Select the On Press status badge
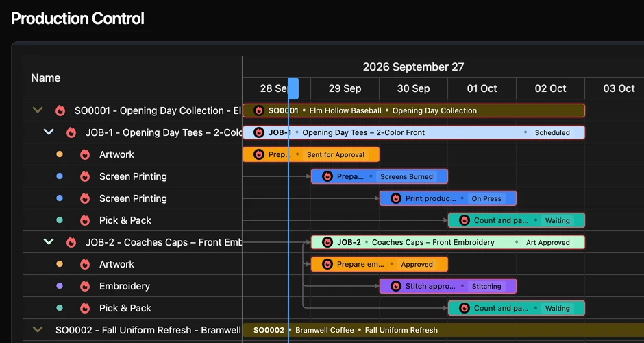 click(x=486, y=198)
